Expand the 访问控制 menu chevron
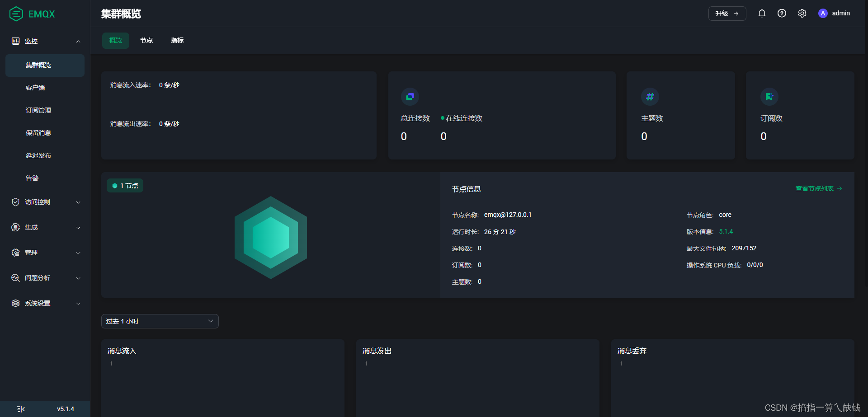Screen dimensions: 868x417 pyautogui.click(x=78, y=202)
